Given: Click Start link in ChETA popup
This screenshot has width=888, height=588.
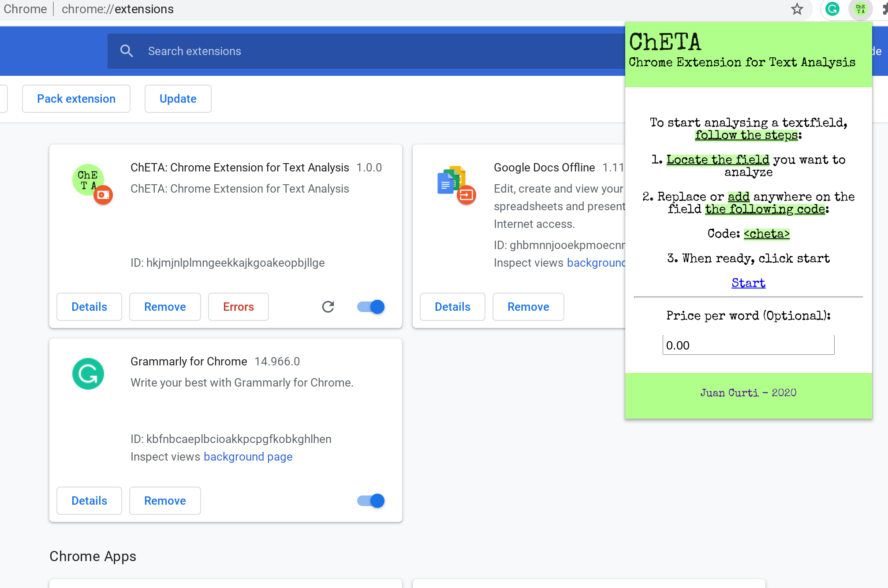Looking at the screenshot, I should [748, 283].
